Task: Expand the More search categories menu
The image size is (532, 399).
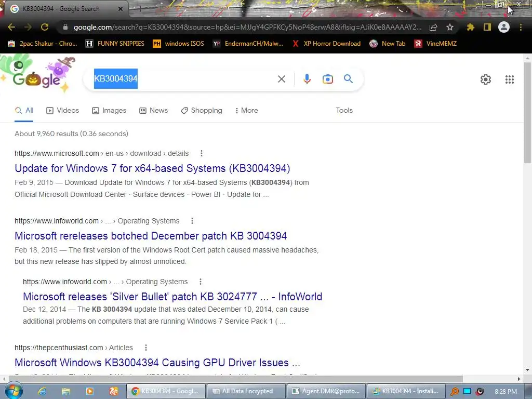Action: [x=247, y=110]
